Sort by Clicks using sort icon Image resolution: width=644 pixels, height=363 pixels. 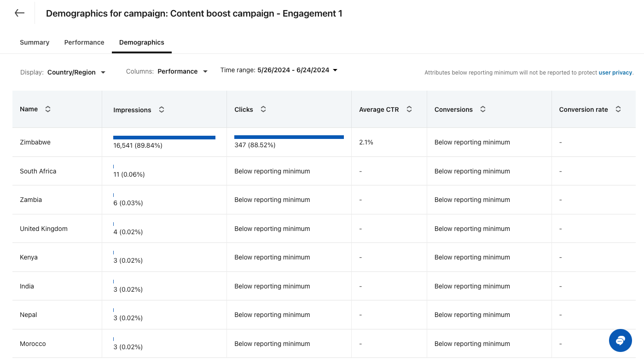pyautogui.click(x=263, y=109)
